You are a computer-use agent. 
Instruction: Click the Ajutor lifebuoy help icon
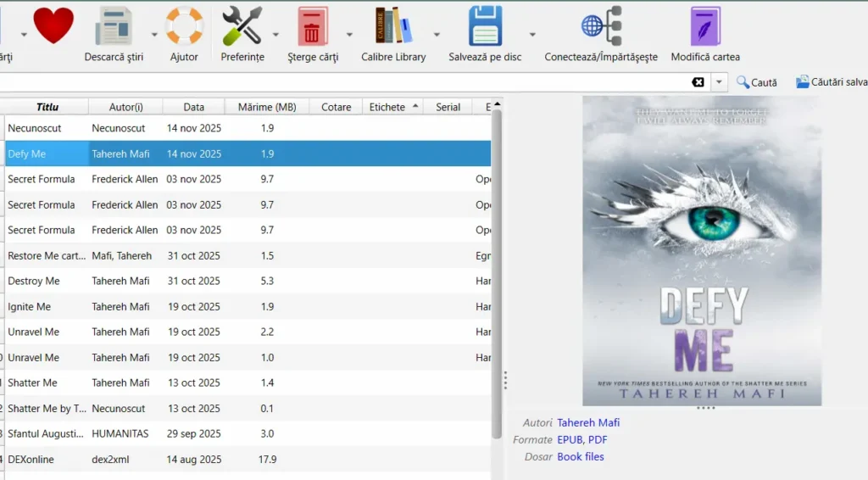(x=184, y=27)
